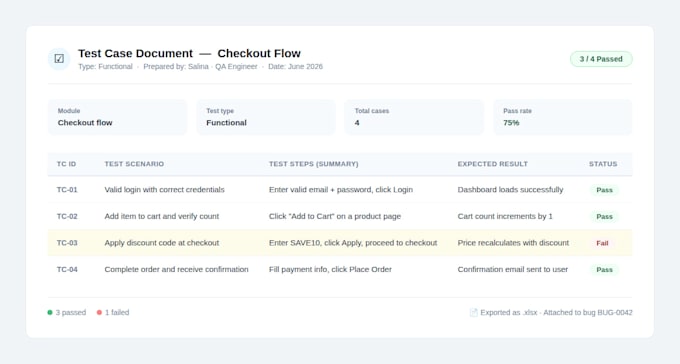Click the 'TC-01' ID cell
680x364 pixels.
click(67, 190)
